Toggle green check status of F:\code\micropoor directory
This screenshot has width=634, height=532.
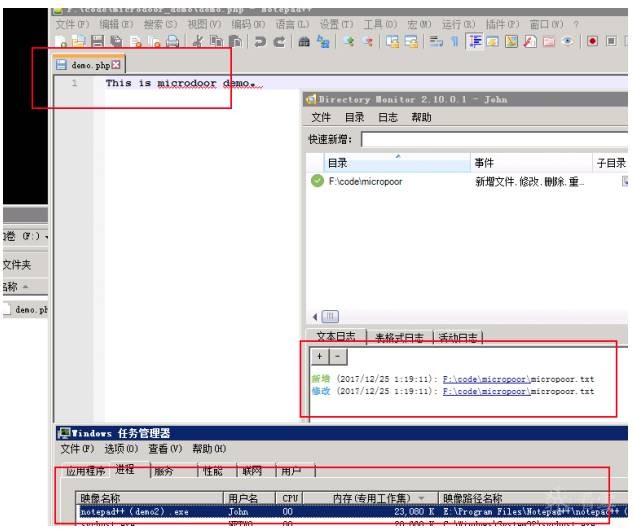click(x=318, y=181)
